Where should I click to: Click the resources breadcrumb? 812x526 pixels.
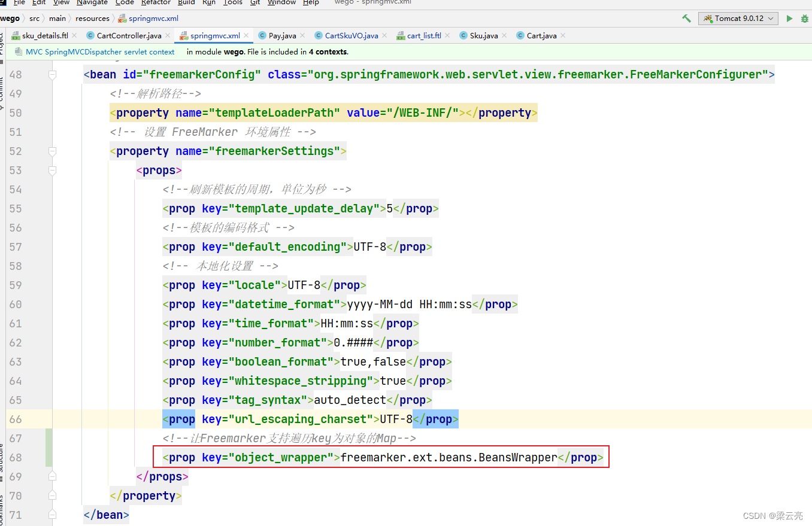coord(93,19)
